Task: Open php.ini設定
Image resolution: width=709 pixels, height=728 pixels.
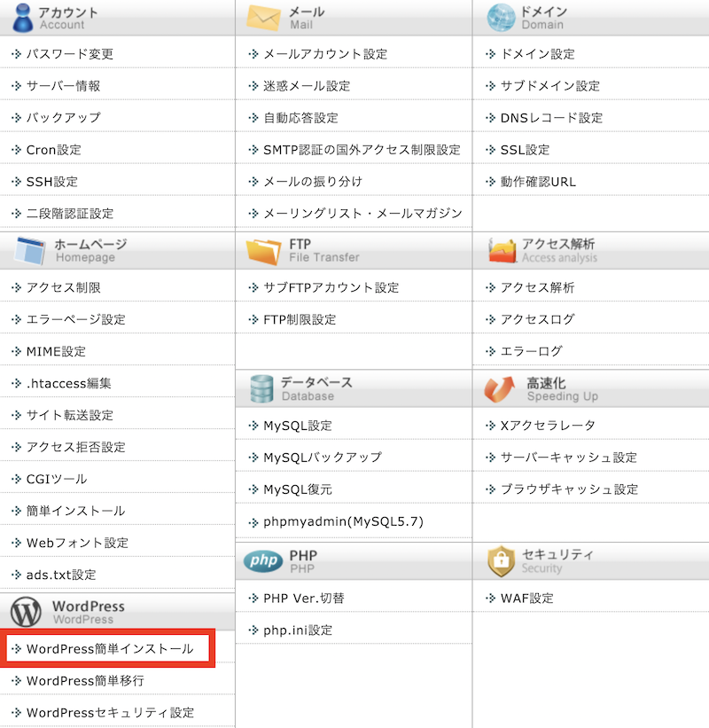Action: pos(298,630)
